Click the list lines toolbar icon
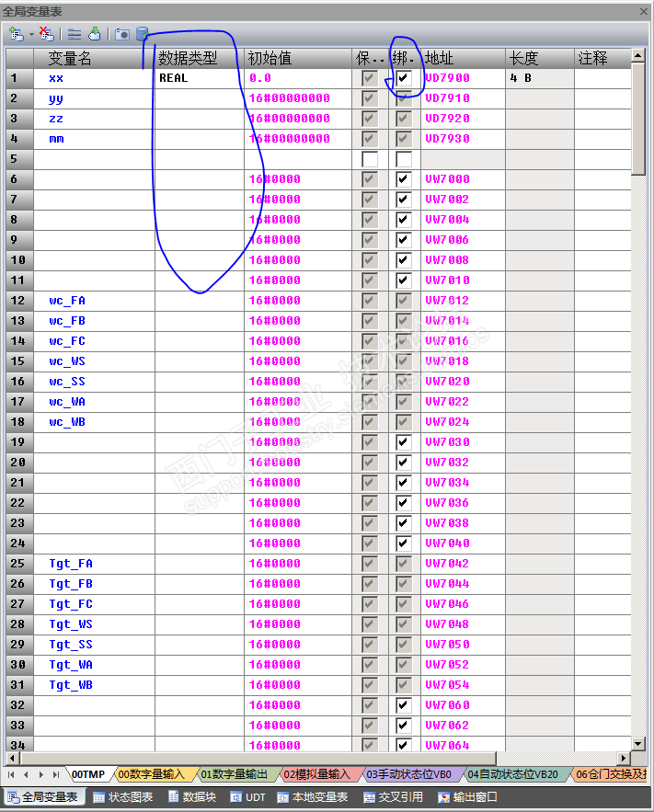The width and height of the screenshot is (654, 812). (x=75, y=35)
